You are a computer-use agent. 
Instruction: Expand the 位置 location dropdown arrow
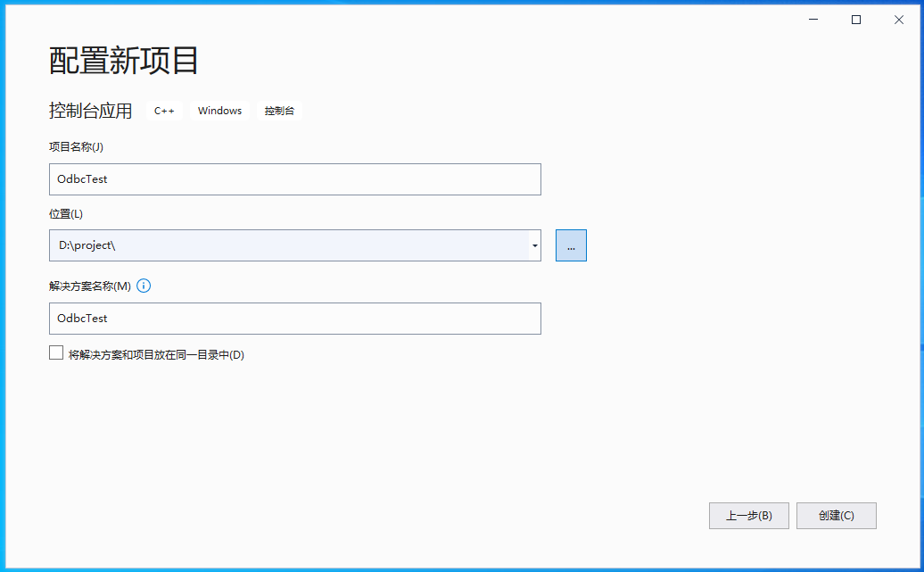pos(534,245)
